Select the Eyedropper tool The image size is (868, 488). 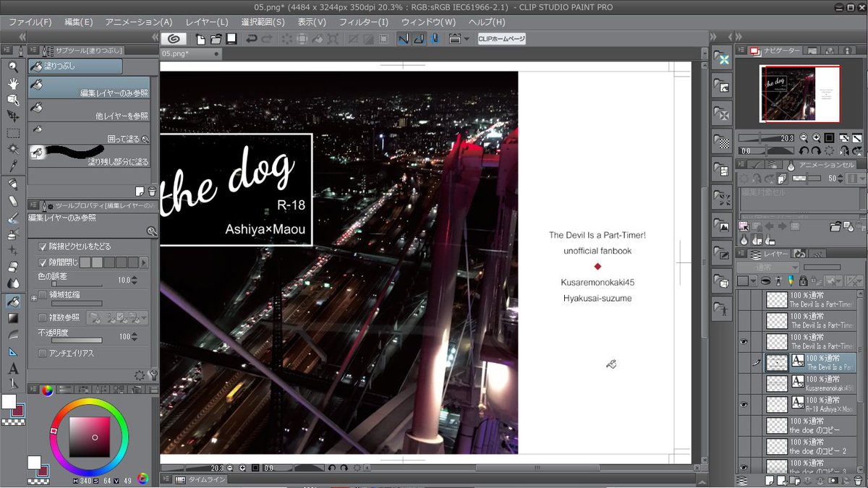pyautogui.click(x=13, y=166)
